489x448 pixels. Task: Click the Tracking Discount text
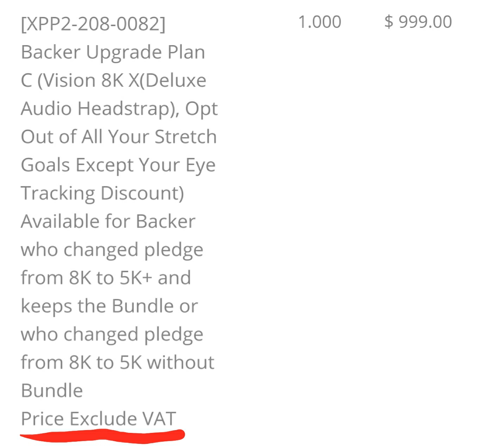coord(102,193)
